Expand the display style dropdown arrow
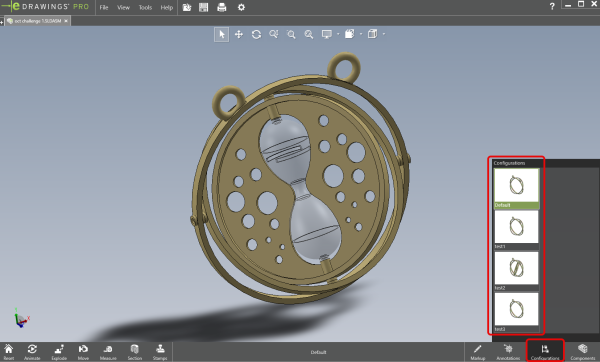This screenshot has width=600, height=362. [383, 34]
